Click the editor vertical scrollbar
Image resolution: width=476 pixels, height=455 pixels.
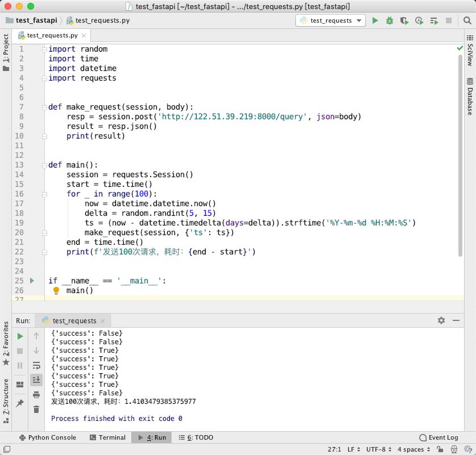click(460, 155)
